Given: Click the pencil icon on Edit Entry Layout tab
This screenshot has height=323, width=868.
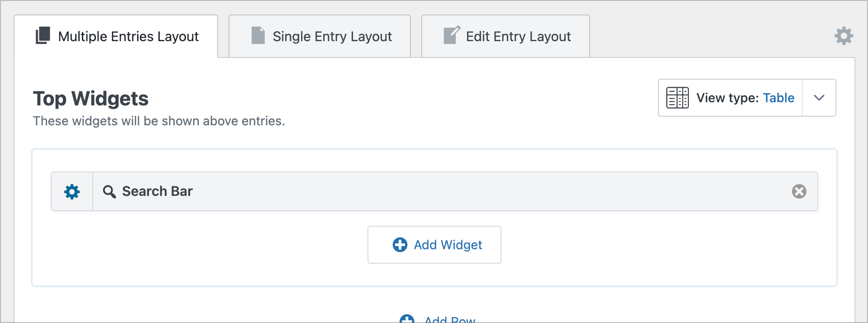Looking at the screenshot, I should (x=451, y=36).
